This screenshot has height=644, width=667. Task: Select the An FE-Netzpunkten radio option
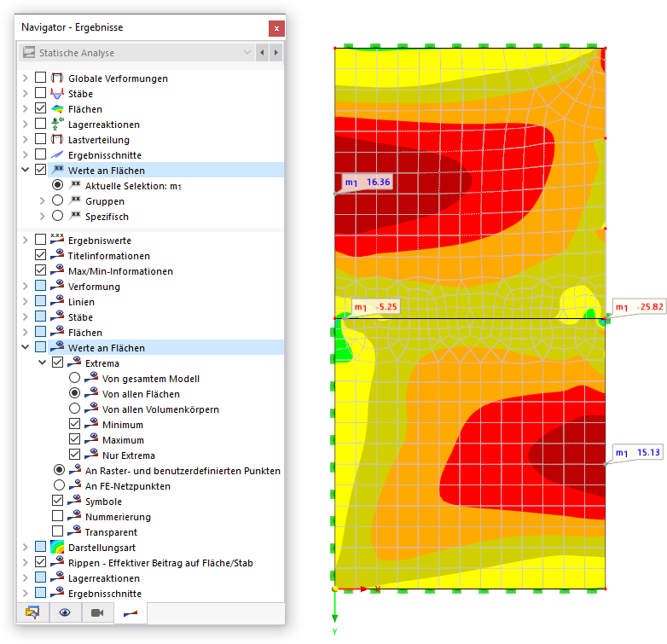coord(59,485)
